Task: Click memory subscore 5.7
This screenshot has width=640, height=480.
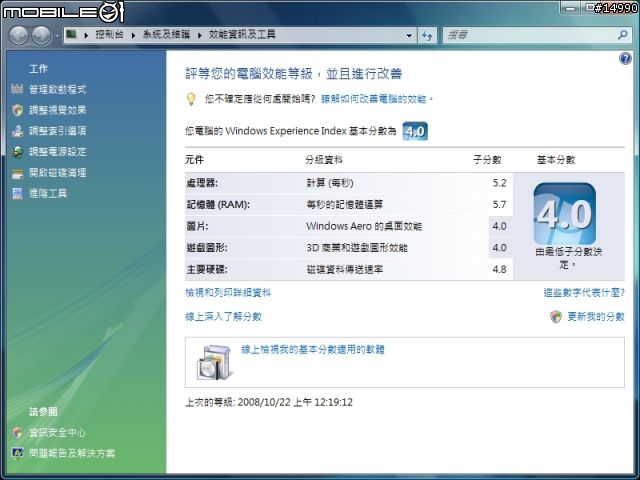Action: [500, 204]
